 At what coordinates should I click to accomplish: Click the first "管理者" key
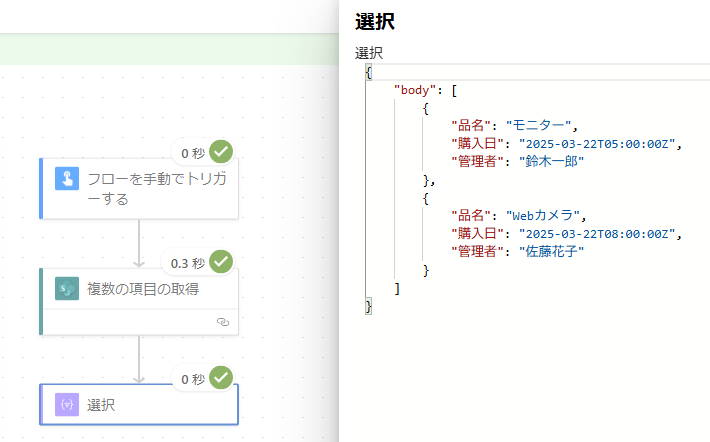[478, 161]
